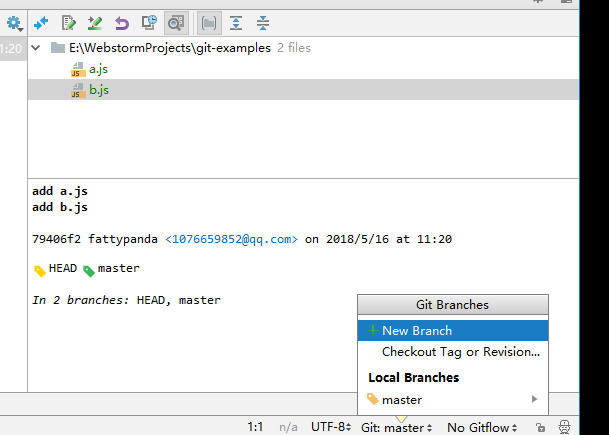Open the master local branch submenu
This screenshot has width=609, height=435.
(x=452, y=400)
